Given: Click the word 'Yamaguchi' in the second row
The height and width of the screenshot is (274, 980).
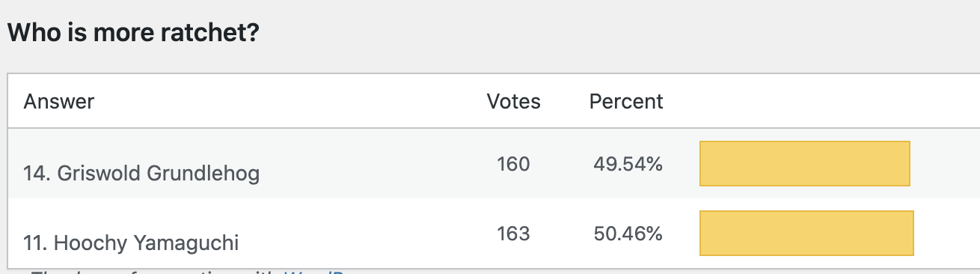Looking at the screenshot, I should point(187,243).
